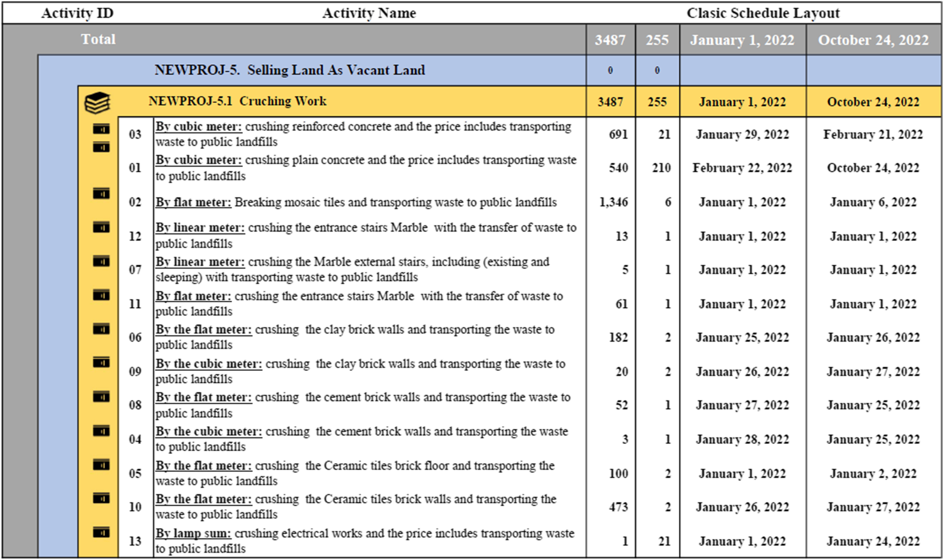Click the January 25, 2022 start date in row 06
Viewport: 943px width, 560px height.
pos(742,337)
